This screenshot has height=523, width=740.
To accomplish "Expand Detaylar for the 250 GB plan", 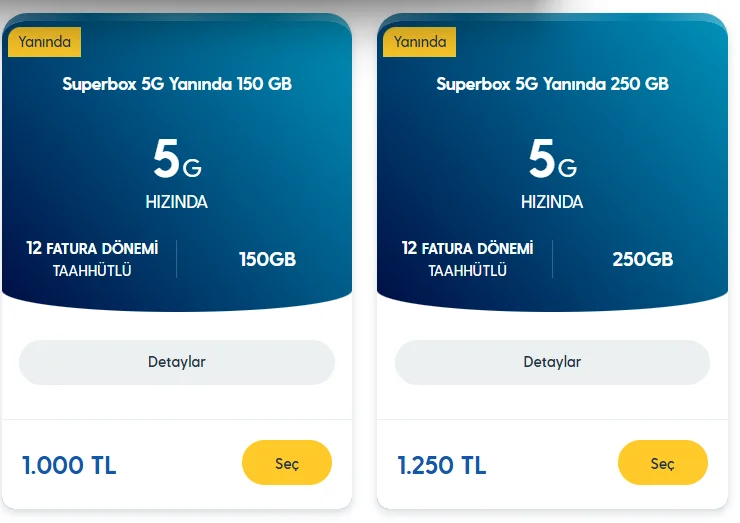I will point(552,362).
